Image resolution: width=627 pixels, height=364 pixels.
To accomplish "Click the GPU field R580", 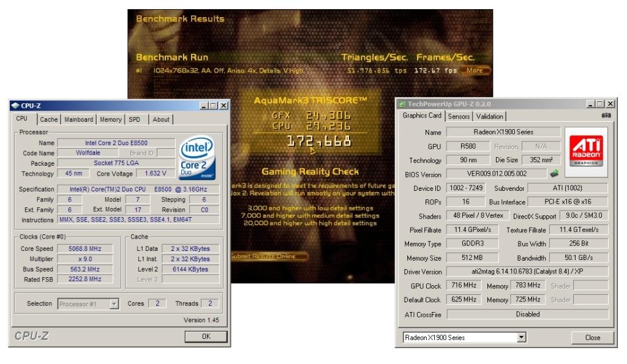I will (468, 146).
